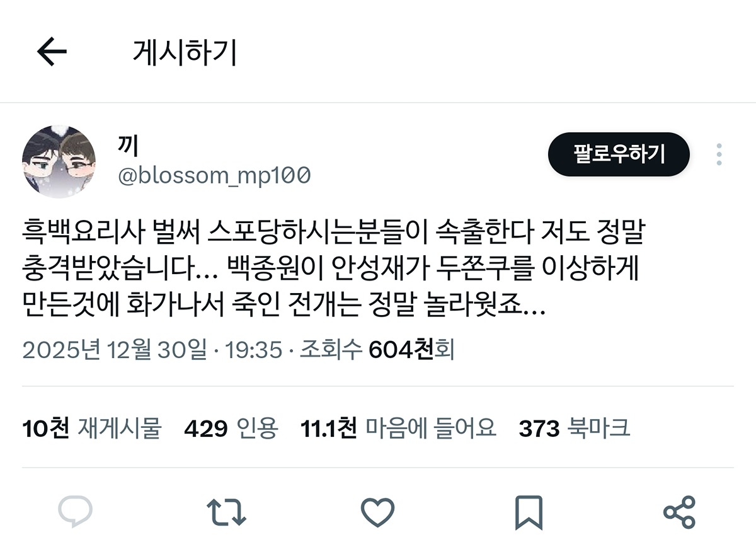Tap the 19:35 post time

pyautogui.click(x=253, y=349)
